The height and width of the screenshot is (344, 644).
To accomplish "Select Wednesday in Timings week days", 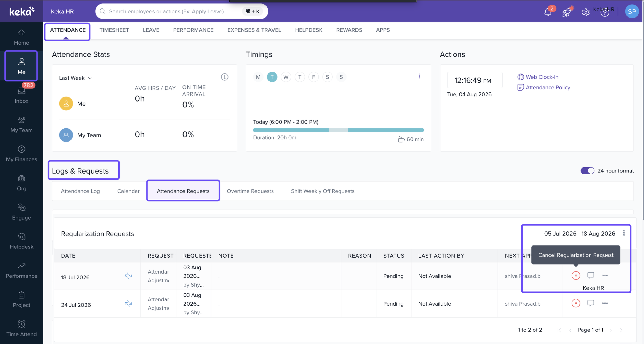I will (286, 77).
